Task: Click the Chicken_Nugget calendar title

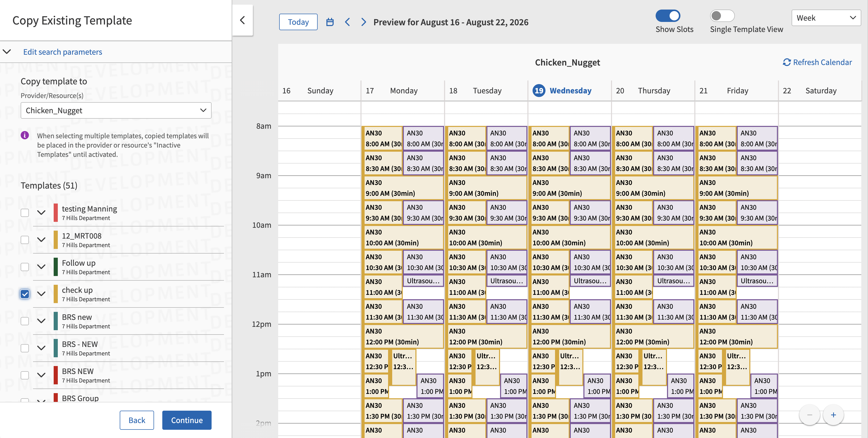Action: coord(567,62)
